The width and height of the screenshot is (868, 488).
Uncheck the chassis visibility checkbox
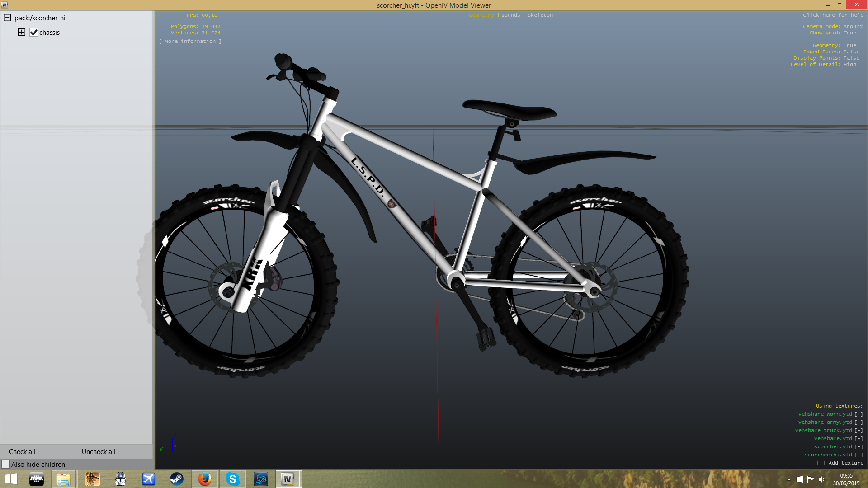tap(33, 33)
